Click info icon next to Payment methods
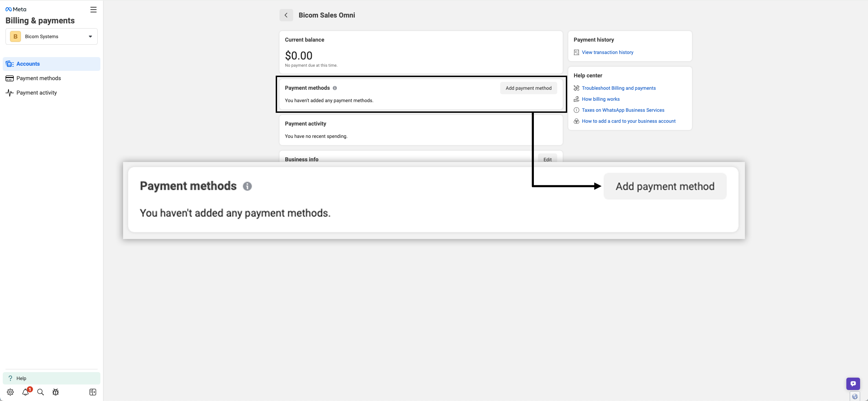Viewport: 868px width, 401px height. click(335, 88)
